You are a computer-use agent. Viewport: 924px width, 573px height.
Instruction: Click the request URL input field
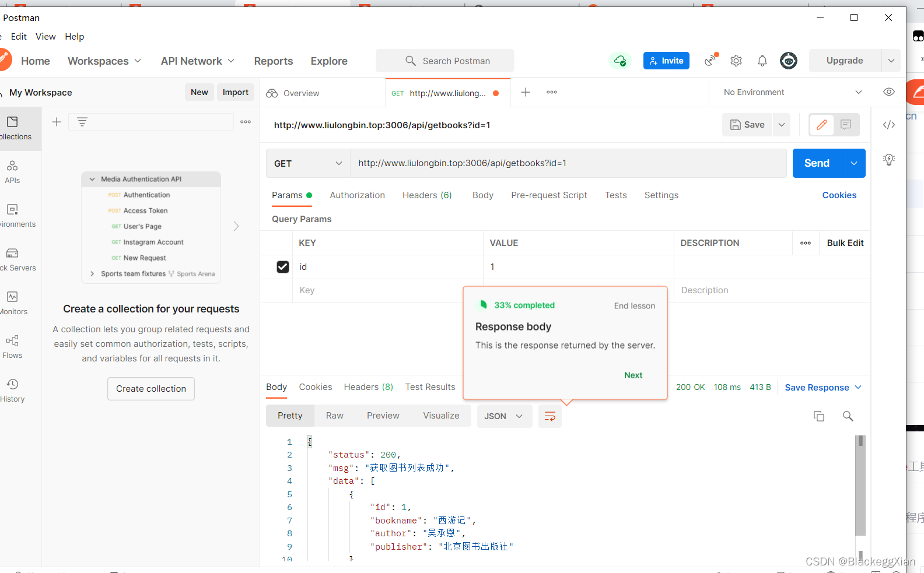(x=568, y=163)
